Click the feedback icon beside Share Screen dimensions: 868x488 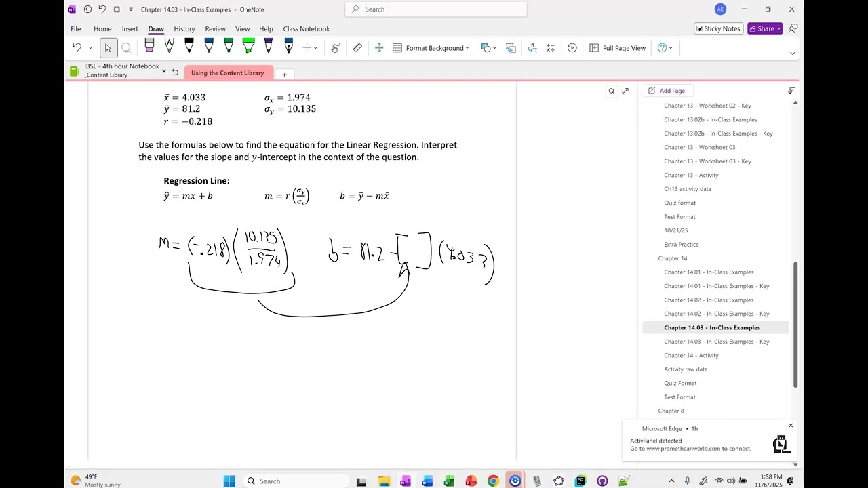(793, 28)
